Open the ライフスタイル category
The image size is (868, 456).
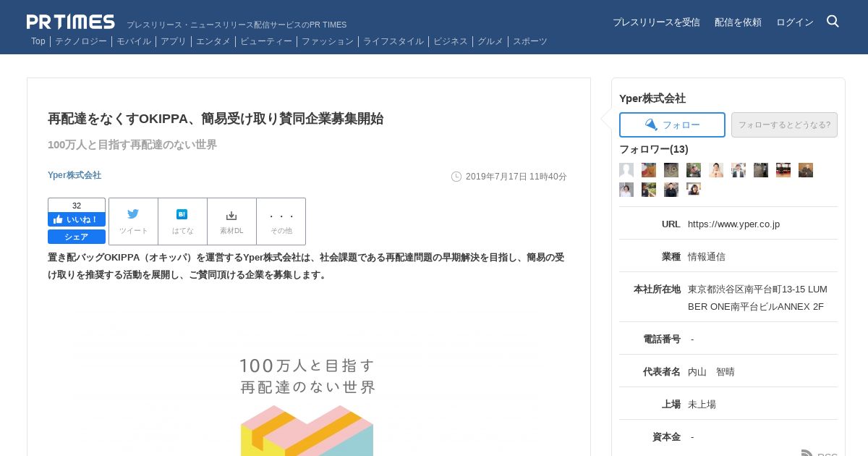point(393,41)
